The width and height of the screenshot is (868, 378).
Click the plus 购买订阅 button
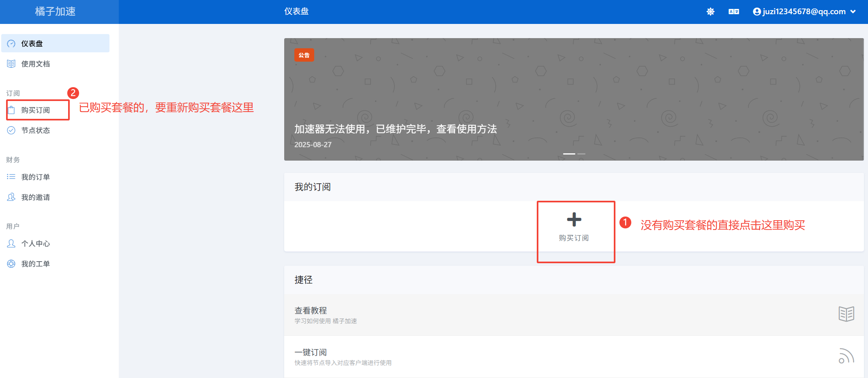[x=574, y=226]
